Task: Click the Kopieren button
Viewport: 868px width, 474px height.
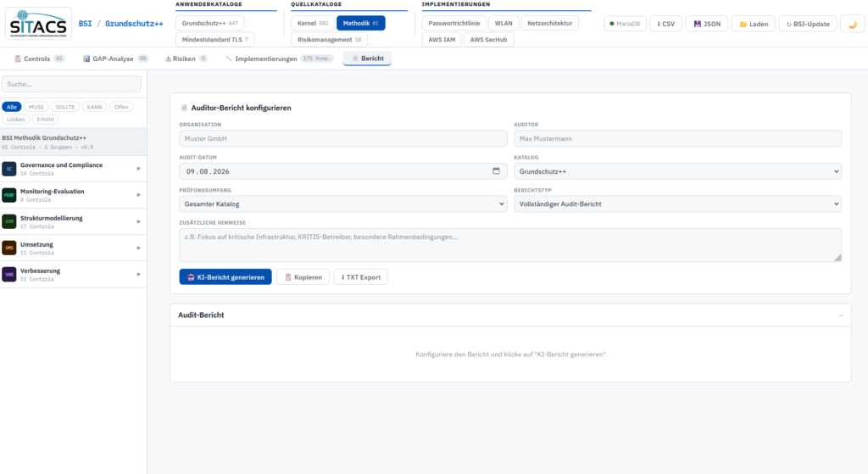Action: pos(303,277)
